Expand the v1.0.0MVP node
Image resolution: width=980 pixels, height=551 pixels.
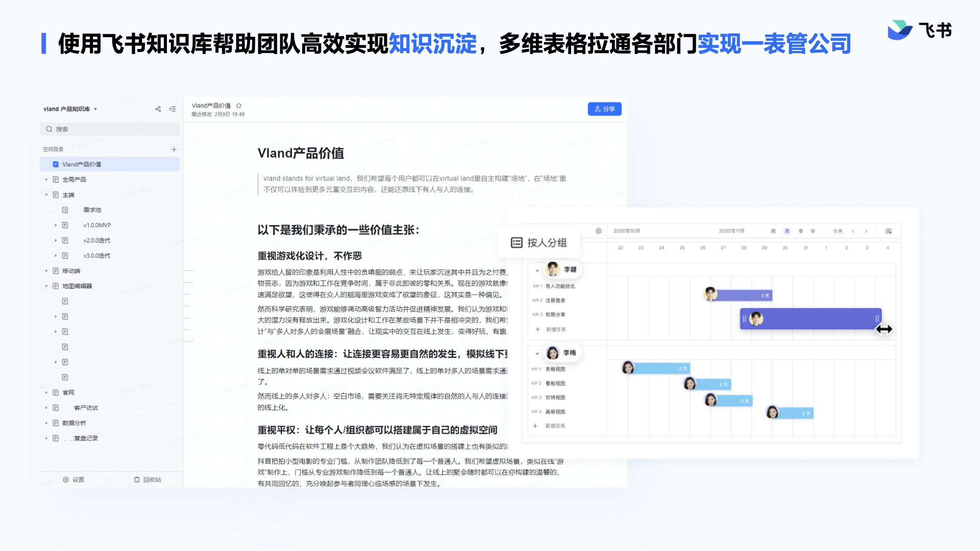click(x=56, y=225)
